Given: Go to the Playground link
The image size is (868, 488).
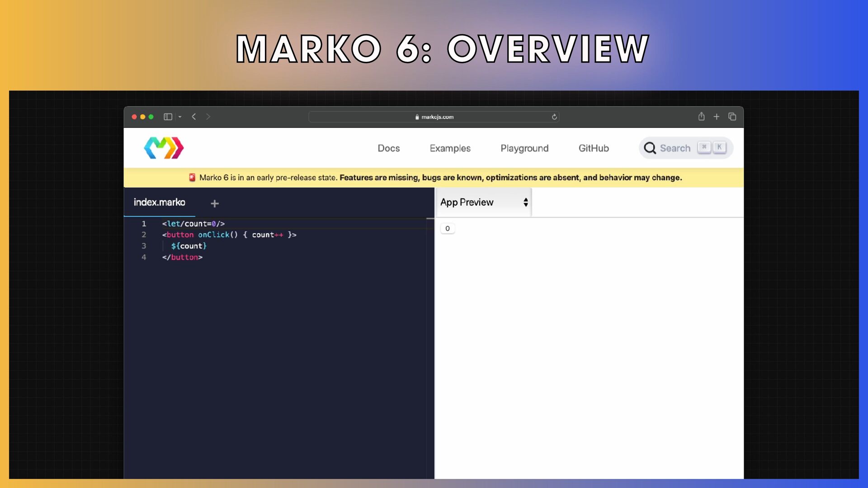Looking at the screenshot, I should point(524,148).
